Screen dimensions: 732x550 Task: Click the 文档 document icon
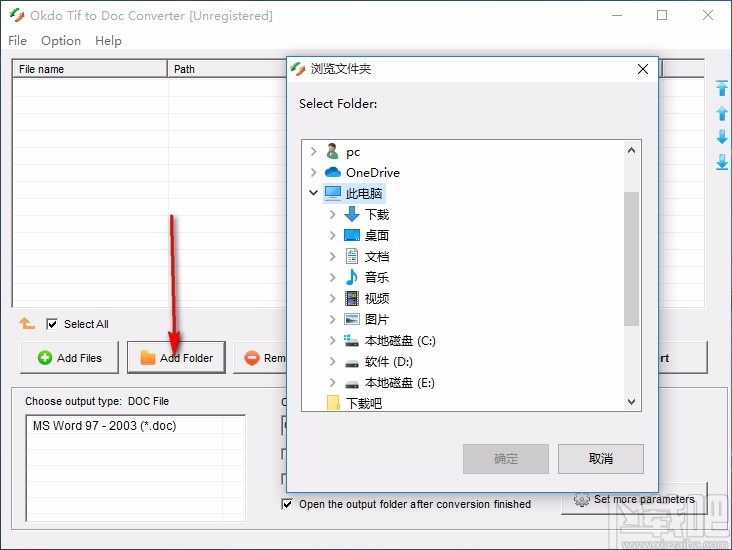[x=352, y=256]
